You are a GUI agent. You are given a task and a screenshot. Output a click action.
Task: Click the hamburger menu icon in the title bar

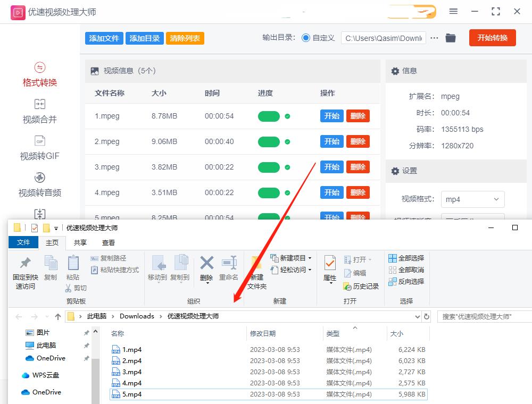pos(454,11)
